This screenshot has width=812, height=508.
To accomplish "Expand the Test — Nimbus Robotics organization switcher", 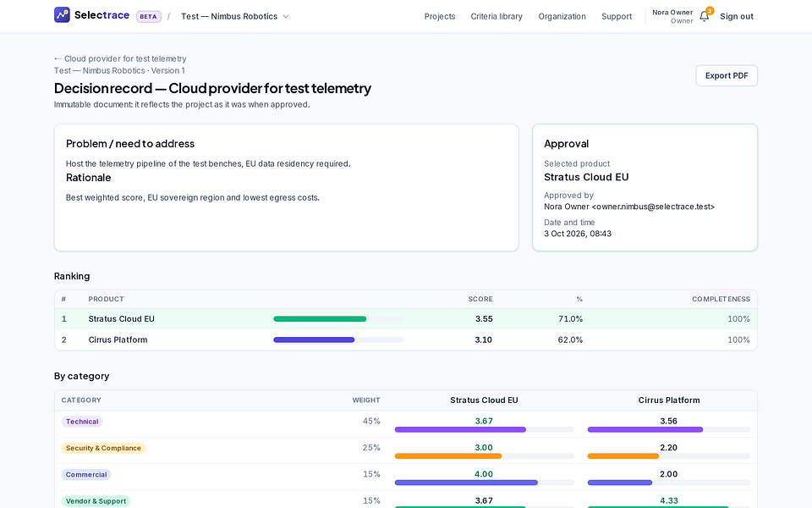I will (235, 17).
